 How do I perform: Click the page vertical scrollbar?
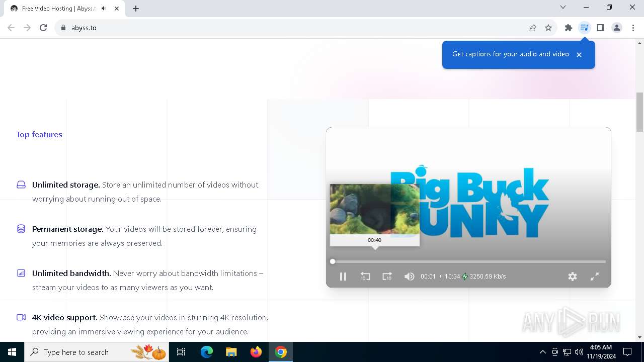click(x=639, y=112)
